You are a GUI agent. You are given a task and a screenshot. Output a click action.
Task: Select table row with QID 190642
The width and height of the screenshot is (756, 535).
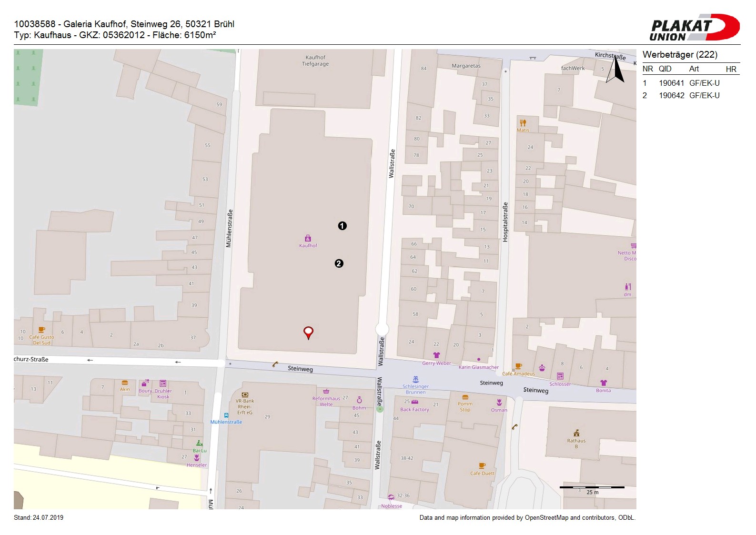[x=690, y=95]
